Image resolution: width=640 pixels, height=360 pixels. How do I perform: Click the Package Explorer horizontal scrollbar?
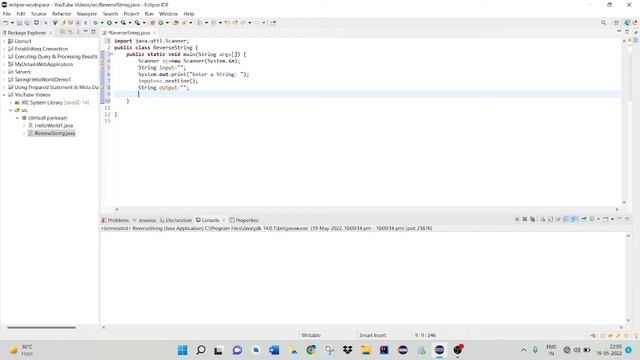[x=41, y=327]
